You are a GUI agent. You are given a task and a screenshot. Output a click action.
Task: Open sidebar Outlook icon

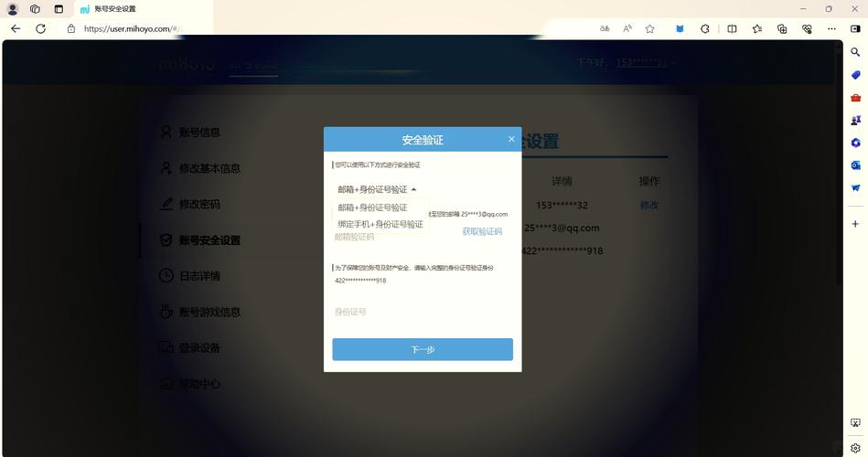pos(855,165)
